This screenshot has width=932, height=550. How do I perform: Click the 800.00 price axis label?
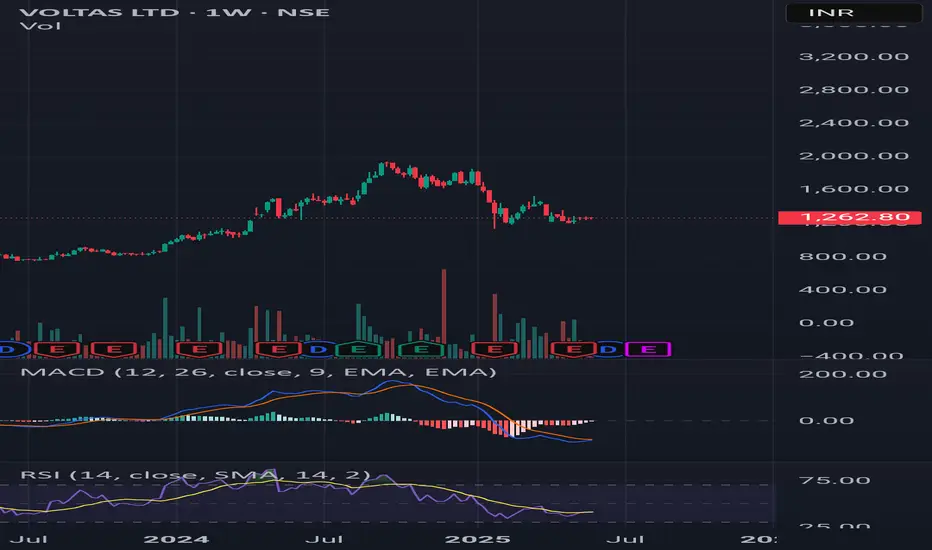(x=843, y=257)
